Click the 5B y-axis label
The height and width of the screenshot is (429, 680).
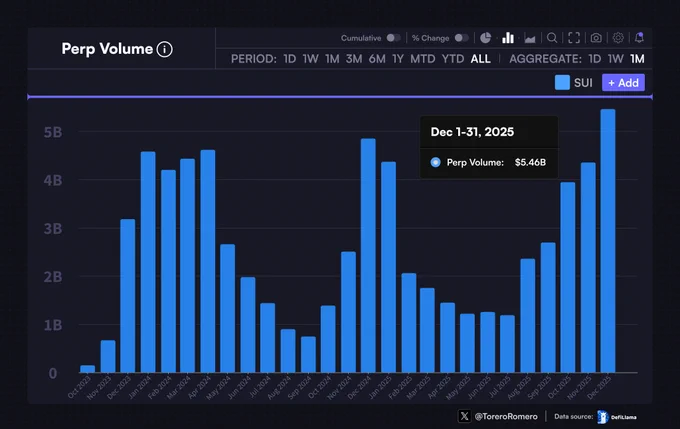click(53, 132)
